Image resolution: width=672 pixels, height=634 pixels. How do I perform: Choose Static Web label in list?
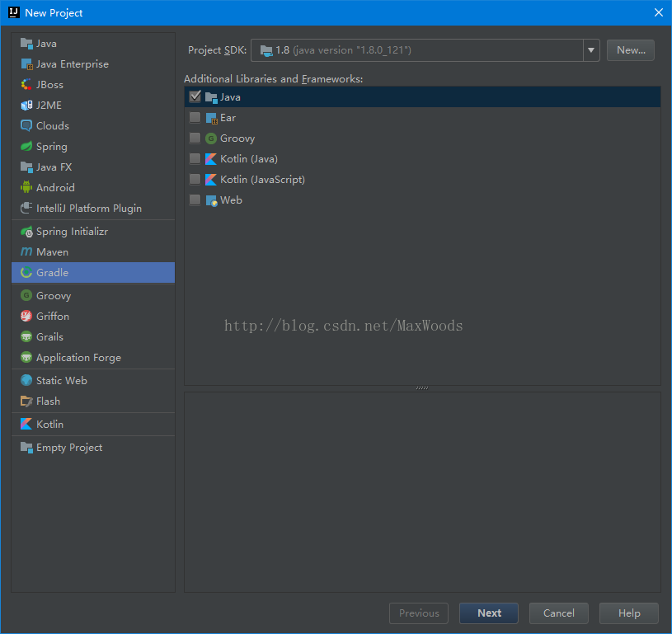[x=61, y=381]
